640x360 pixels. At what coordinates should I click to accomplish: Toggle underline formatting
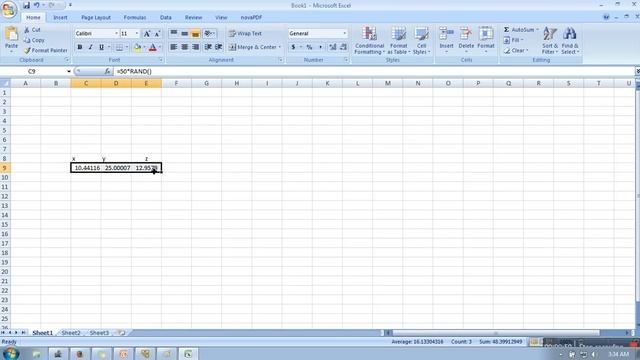tap(101, 47)
